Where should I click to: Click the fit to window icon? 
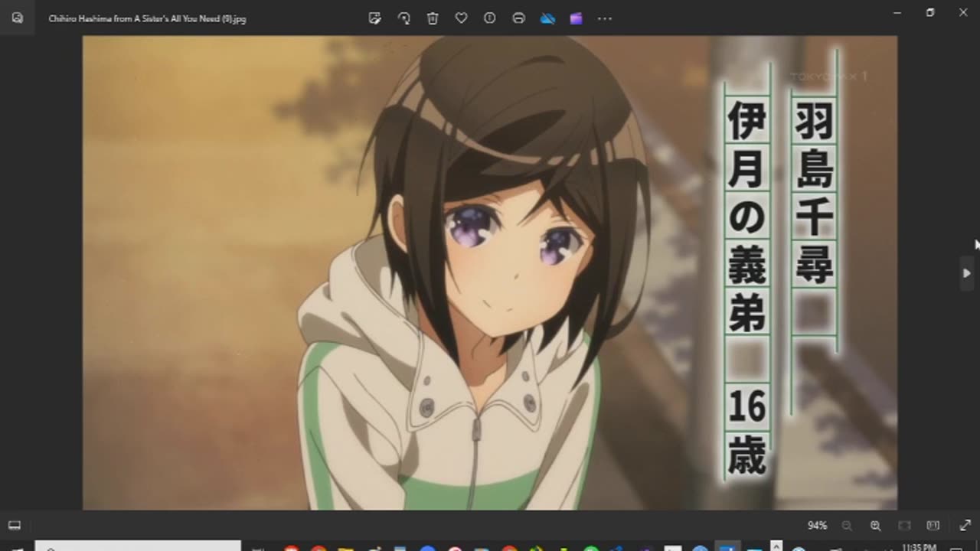(x=904, y=526)
